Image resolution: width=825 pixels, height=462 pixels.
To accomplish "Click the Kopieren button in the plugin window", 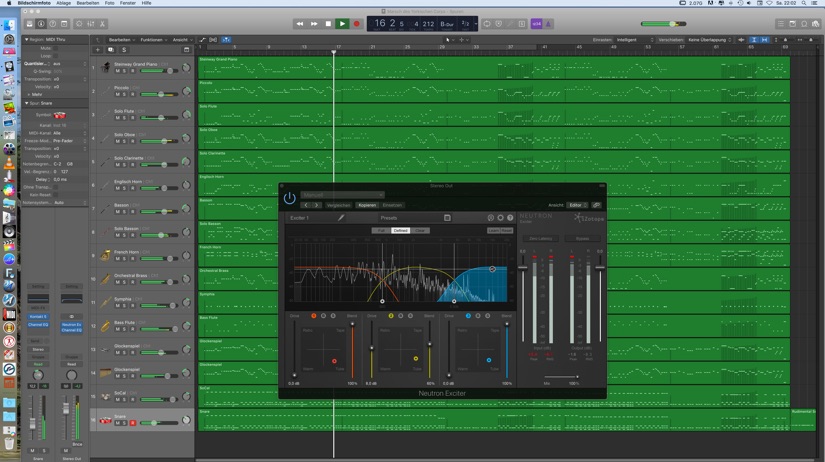I will click(367, 205).
